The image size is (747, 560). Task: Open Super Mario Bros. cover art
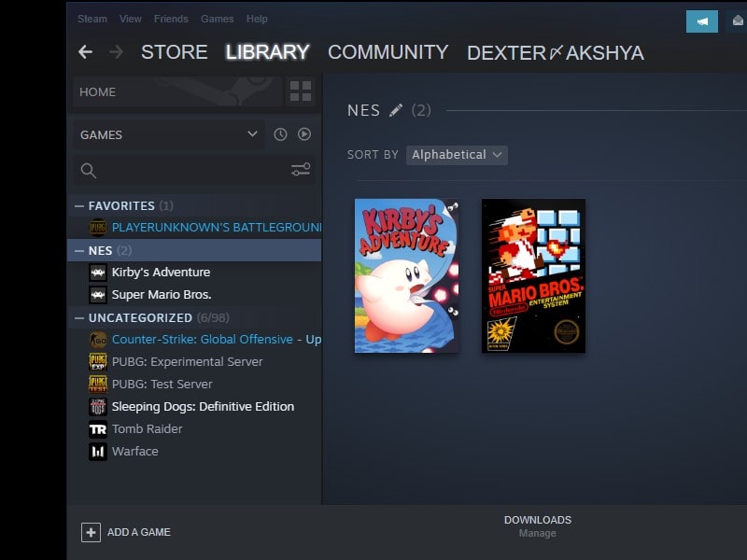[x=533, y=275]
